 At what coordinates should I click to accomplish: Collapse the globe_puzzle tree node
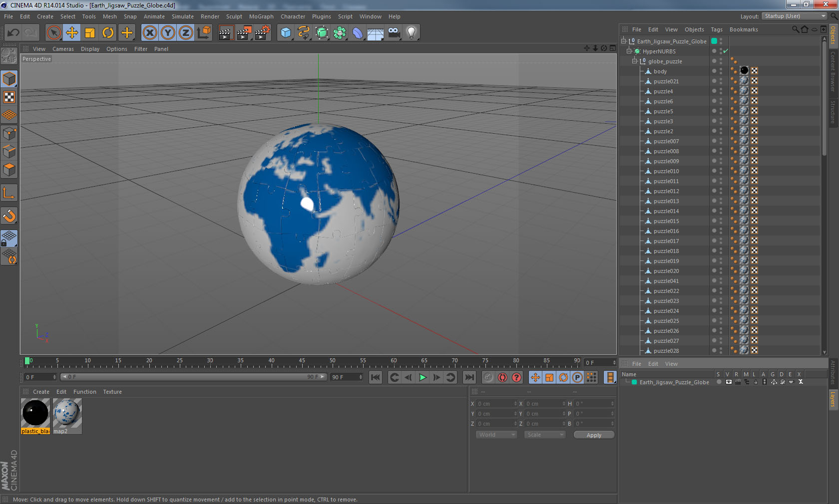click(635, 61)
